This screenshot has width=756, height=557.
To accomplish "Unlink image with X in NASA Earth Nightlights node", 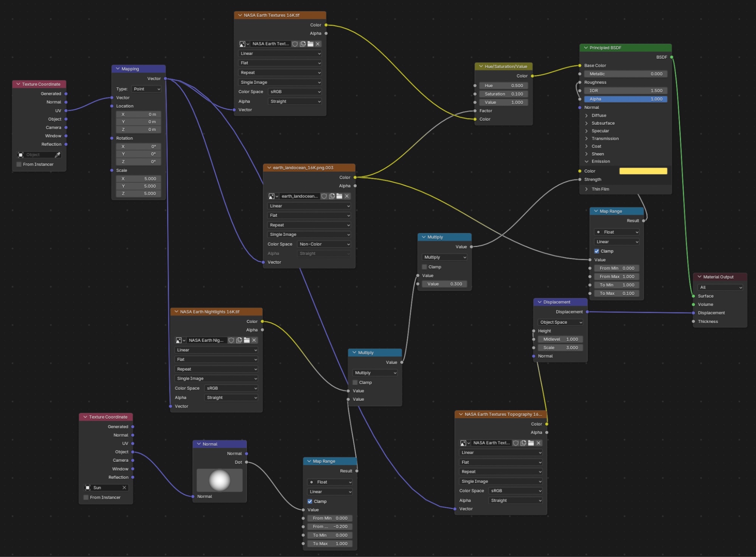I will coord(254,340).
